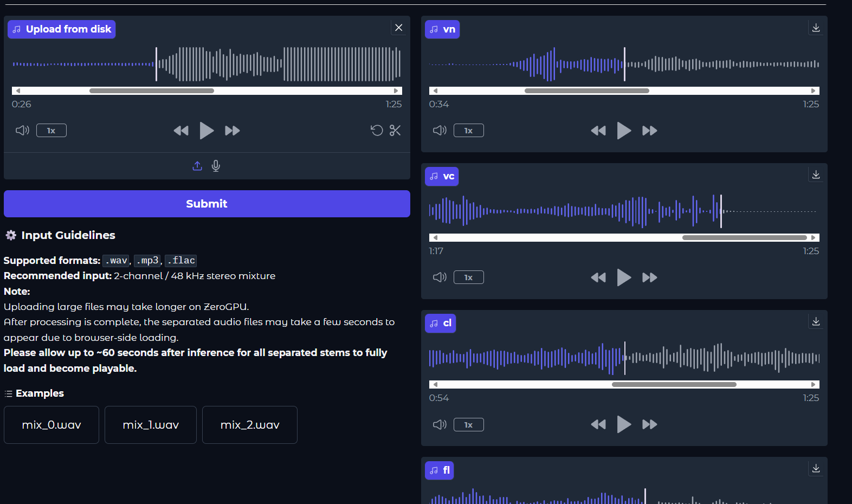Download the fl audio track
The image size is (852, 504).
pos(816,468)
